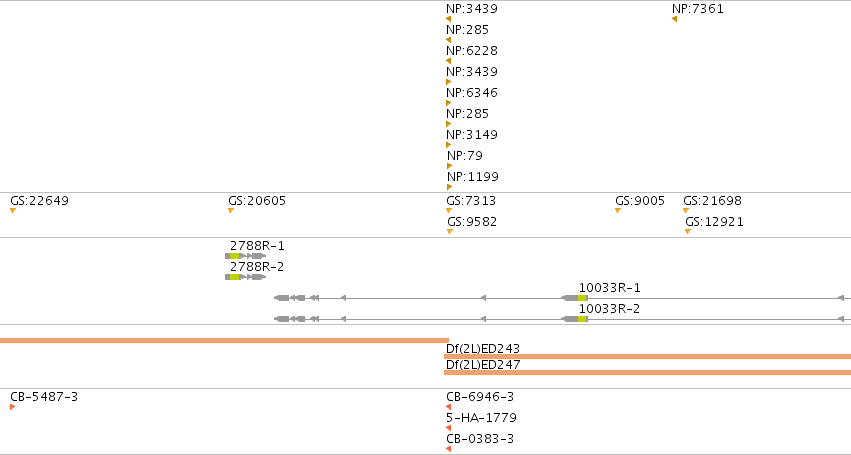Select the GS:9005 insertion triangle
851x455 pixels.
(x=618, y=211)
